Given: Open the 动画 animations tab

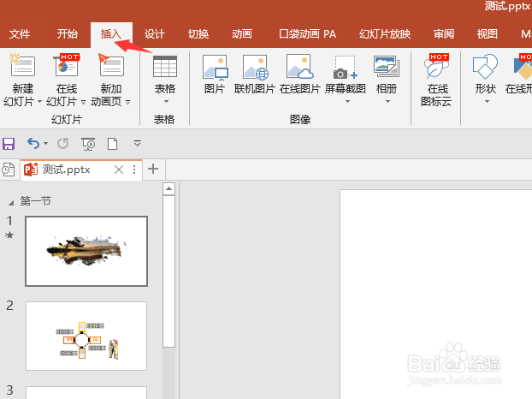Looking at the screenshot, I should point(242,34).
